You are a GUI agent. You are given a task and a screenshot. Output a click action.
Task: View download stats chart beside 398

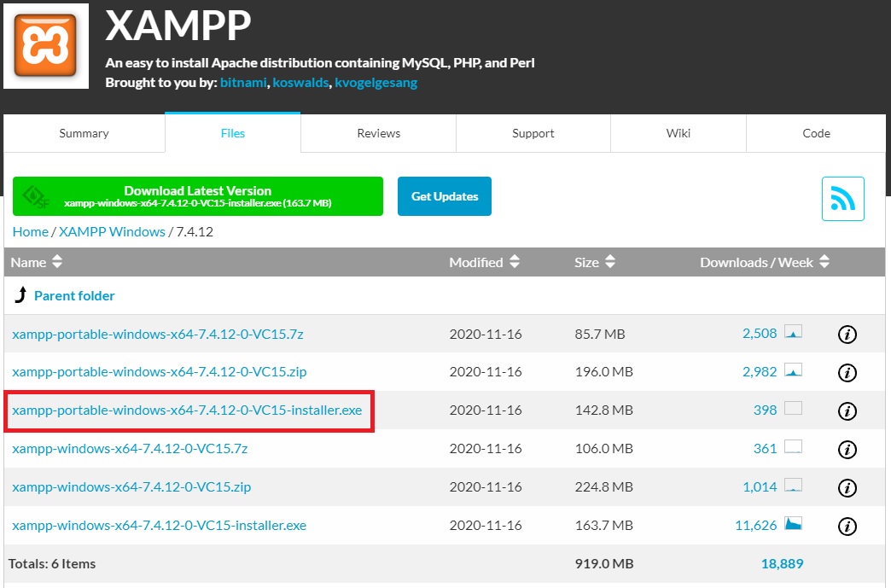click(793, 408)
